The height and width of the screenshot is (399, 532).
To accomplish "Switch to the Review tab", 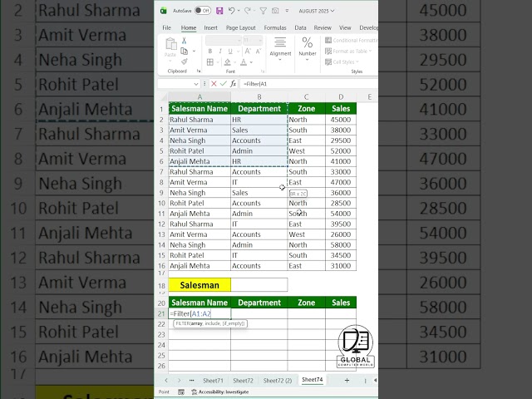I will point(323,27).
